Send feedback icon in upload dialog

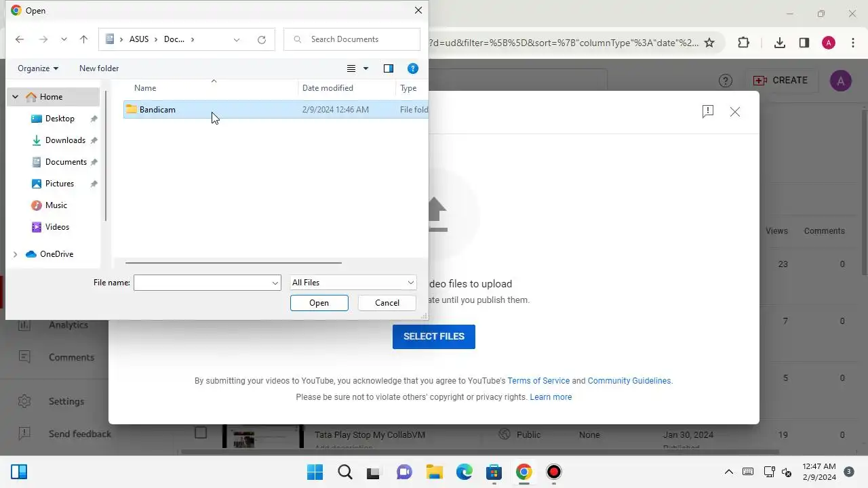(x=708, y=112)
